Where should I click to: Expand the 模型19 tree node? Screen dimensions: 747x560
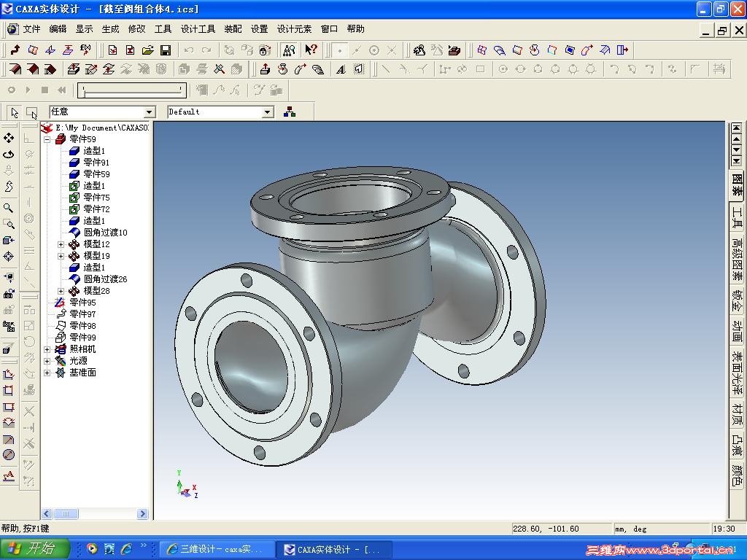tap(61, 256)
